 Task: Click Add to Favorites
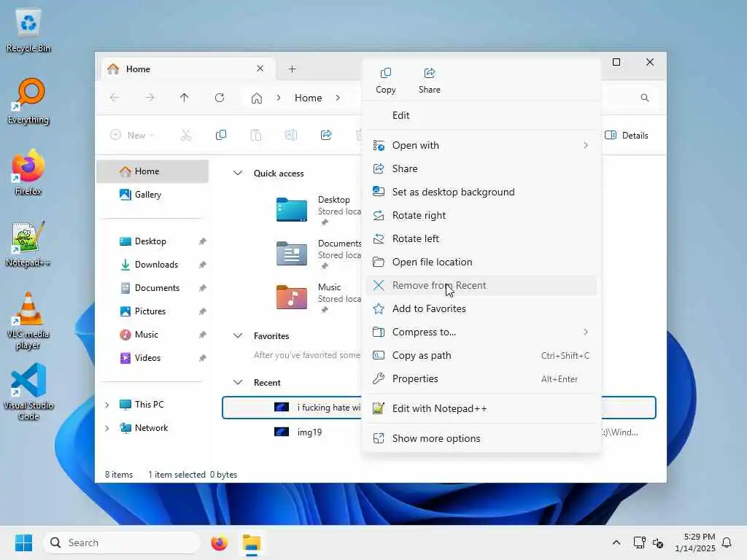pyautogui.click(x=481, y=308)
